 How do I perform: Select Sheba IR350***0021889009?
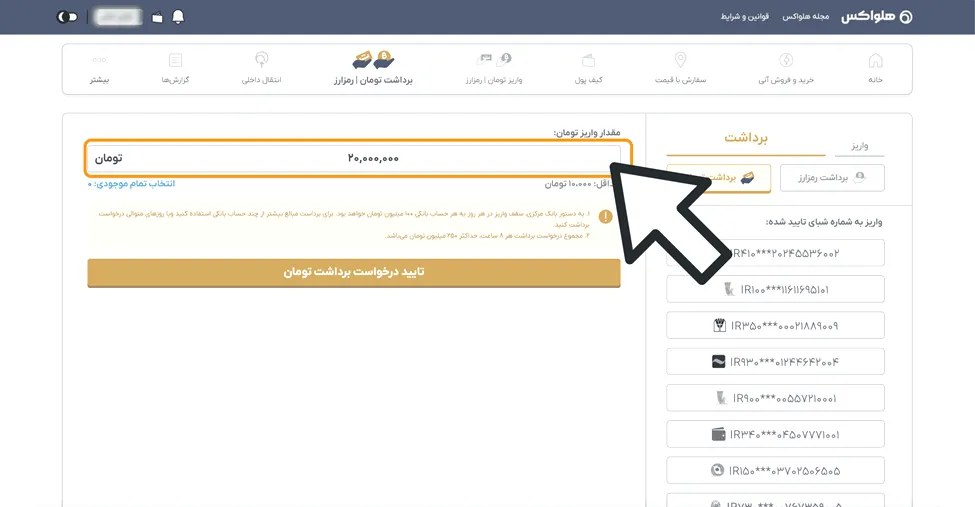(x=775, y=325)
